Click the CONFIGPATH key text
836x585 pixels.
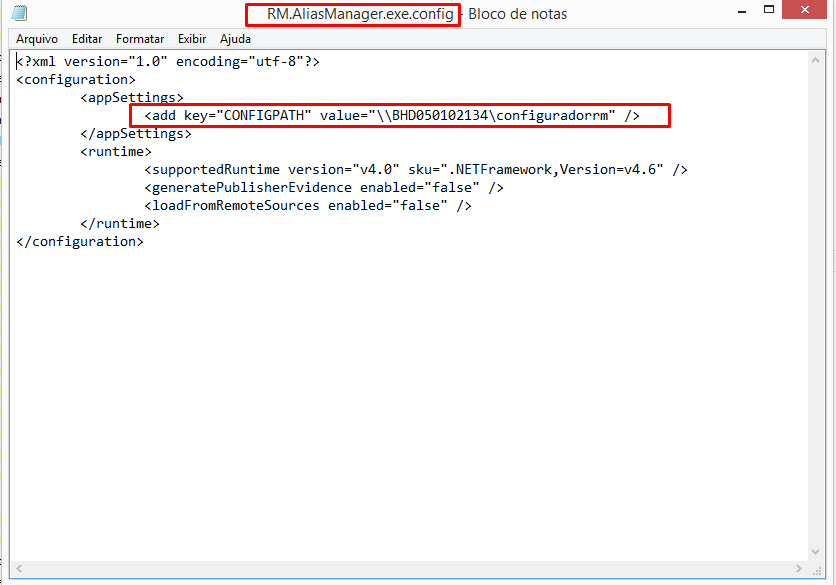pos(264,116)
